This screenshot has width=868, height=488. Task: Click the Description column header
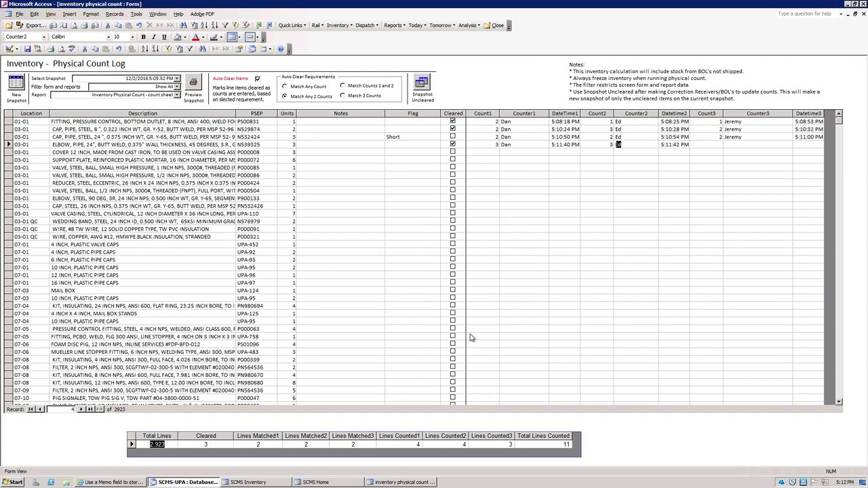coord(142,113)
